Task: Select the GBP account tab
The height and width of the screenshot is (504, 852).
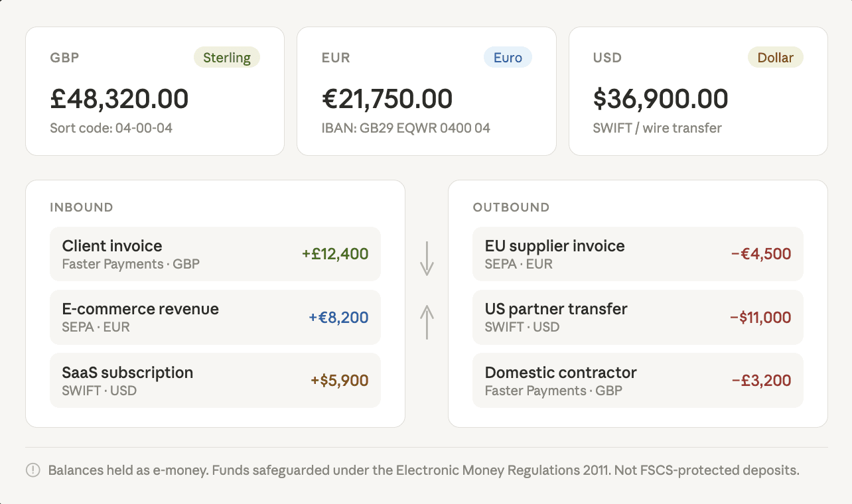Action: [x=64, y=58]
